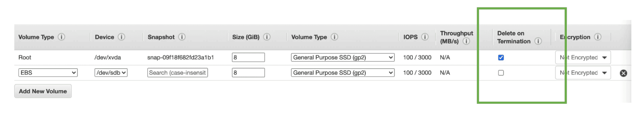
Task: Click the Encryption column info icon
Action: (598, 37)
